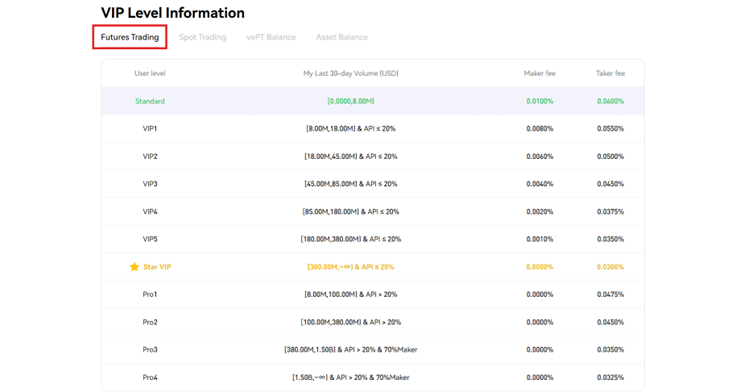Click VIP5 maker fee 0.0010%
Screen dimensions: 752x392
tap(540, 239)
